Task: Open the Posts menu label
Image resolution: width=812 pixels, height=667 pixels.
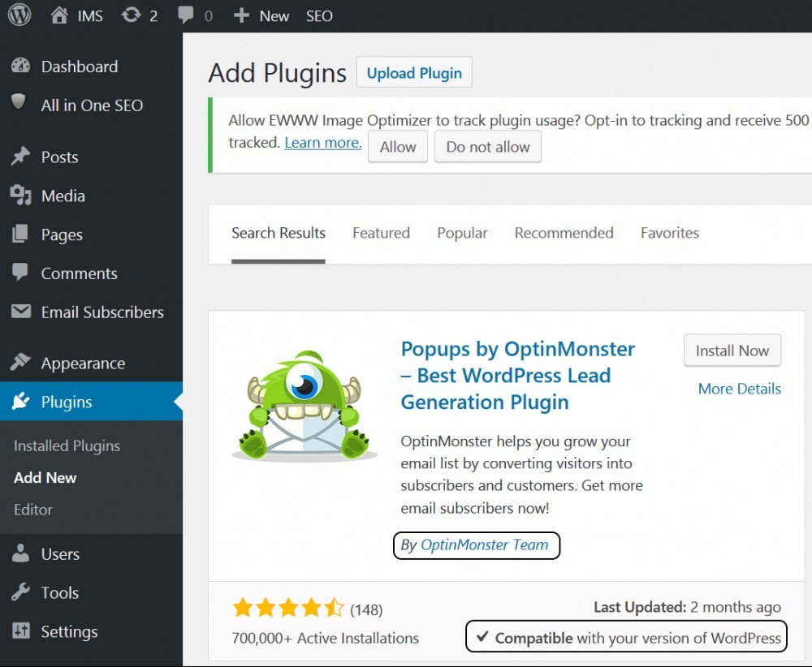Action: (x=59, y=157)
